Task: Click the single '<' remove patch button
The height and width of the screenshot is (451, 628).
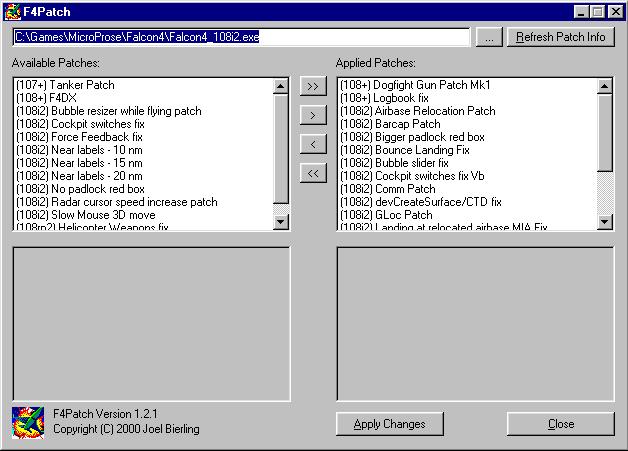Action: (x=313, y=145)
